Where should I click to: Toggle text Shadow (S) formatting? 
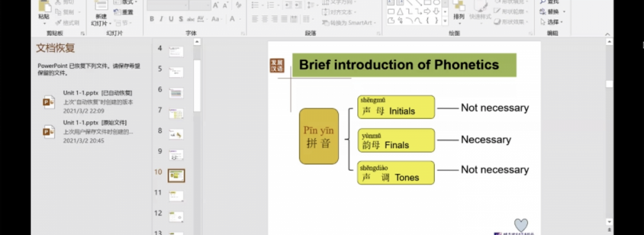pos(180,19)
